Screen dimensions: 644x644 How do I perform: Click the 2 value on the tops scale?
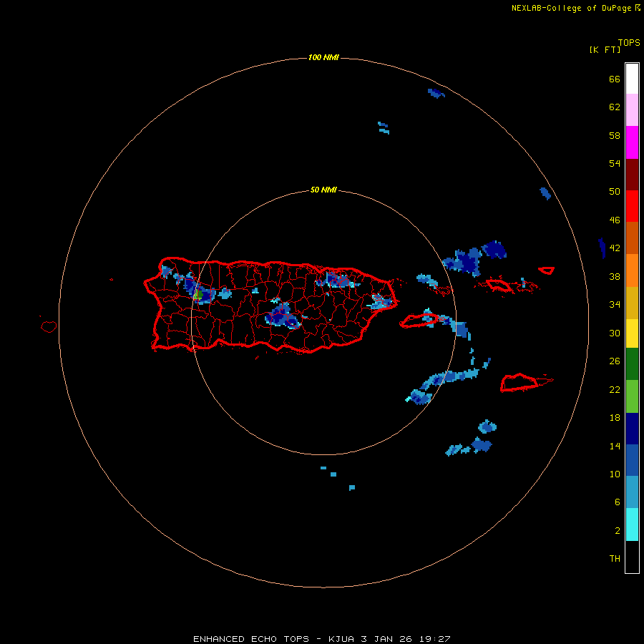point(618,531)
